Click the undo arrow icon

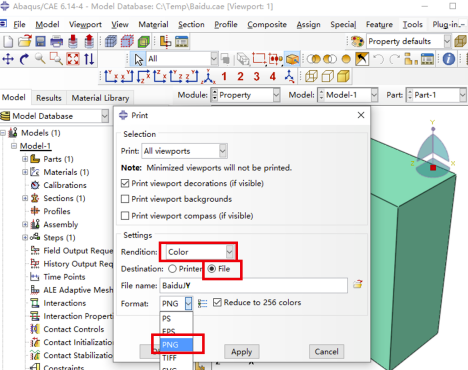tap(378, 59)
